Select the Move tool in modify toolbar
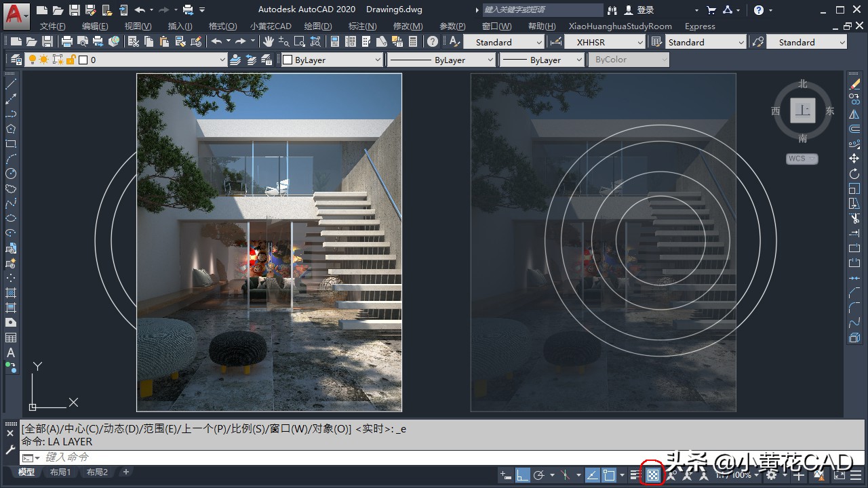868x488 pixels. (854, 158)
